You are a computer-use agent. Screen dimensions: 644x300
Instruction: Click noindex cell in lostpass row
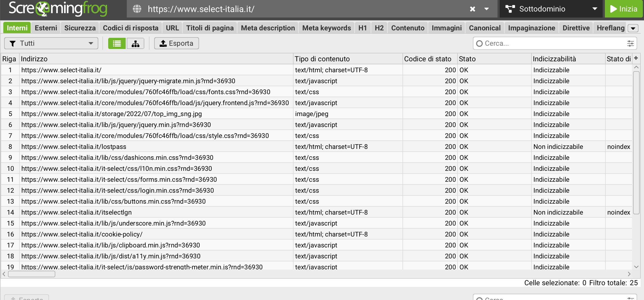[619, 147]
